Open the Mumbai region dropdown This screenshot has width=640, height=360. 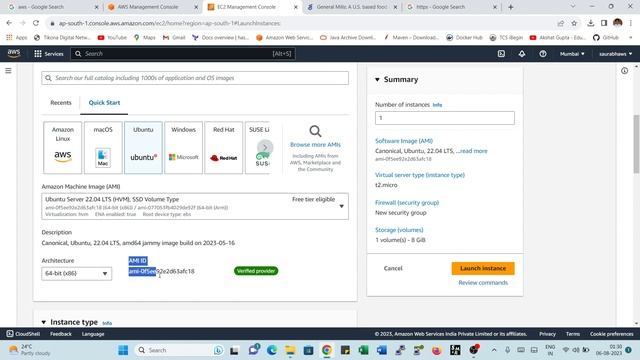[572, 54]
